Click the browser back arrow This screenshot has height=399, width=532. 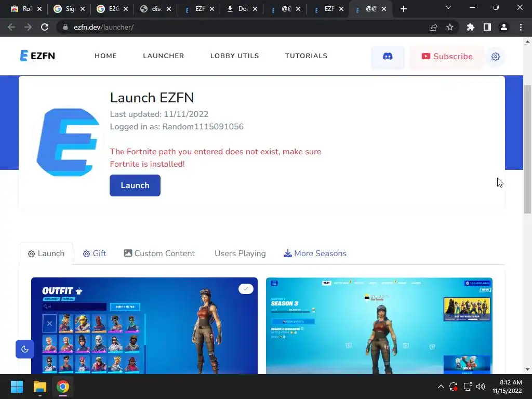[11, 27]
